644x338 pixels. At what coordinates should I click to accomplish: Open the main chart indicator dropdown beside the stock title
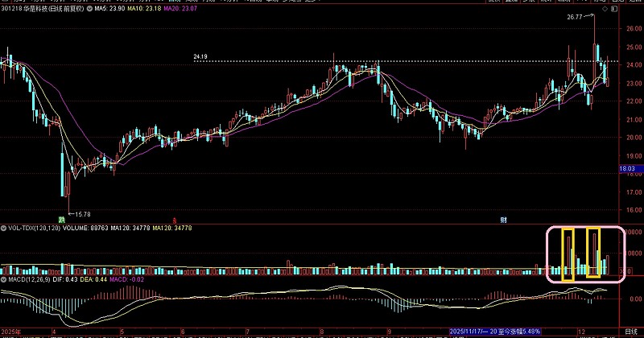click(x=89, y=9)
